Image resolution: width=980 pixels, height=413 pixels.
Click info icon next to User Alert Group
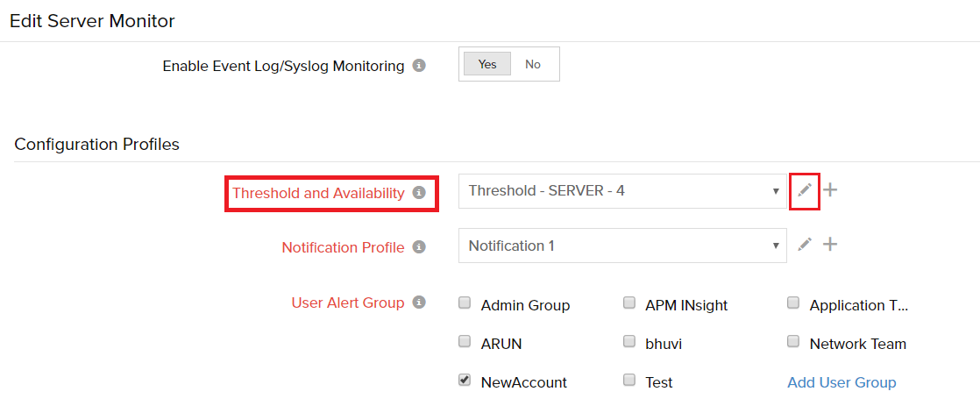pyautogui.click(x=419, y=303)
